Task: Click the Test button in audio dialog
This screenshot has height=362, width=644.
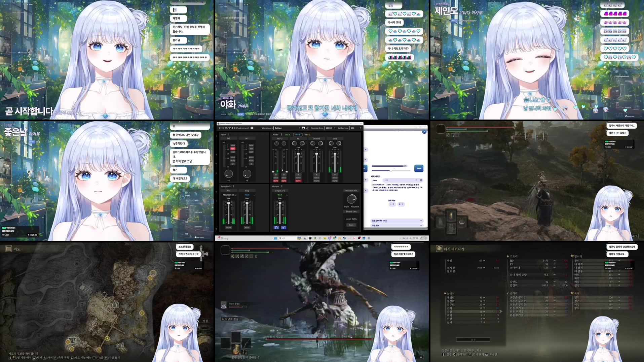Action: (x=419, y=168)
